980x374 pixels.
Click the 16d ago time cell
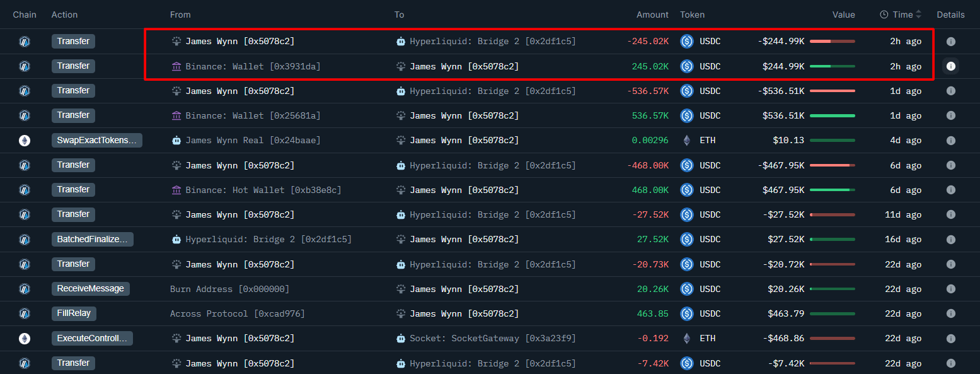[x=903, y=240]
